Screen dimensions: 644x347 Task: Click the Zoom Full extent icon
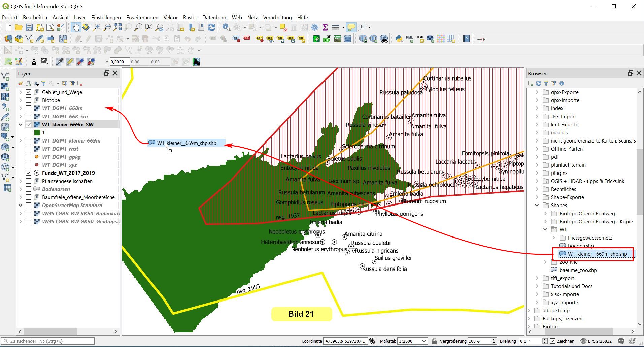117,27
